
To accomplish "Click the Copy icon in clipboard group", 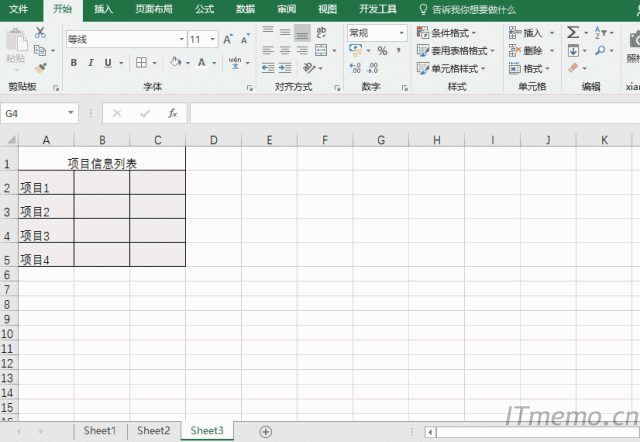I will tap(40, 50).
